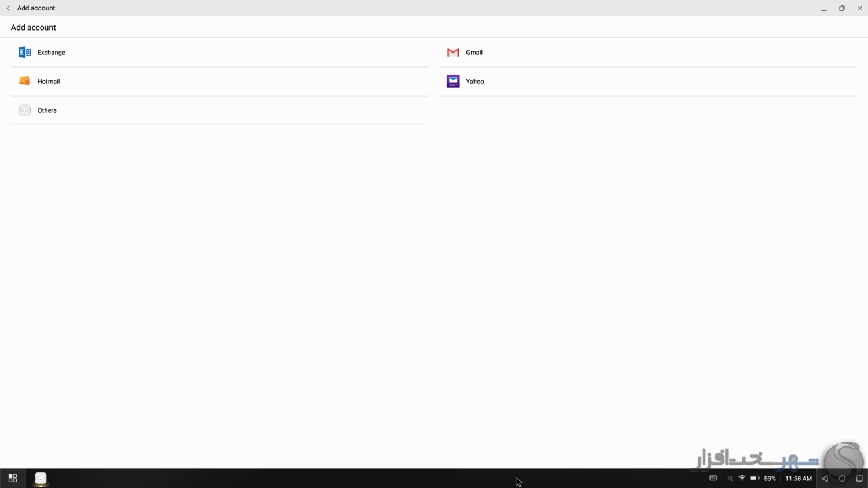868x488 pixels.
Task: Open the keyboard tray icon
Action: [713, 478]
